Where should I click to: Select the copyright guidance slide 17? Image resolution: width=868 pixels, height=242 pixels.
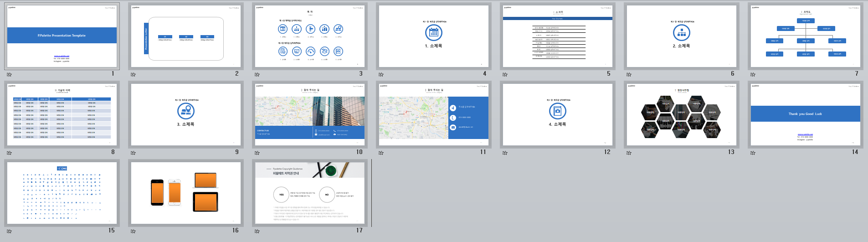click(x=310, y=193)
